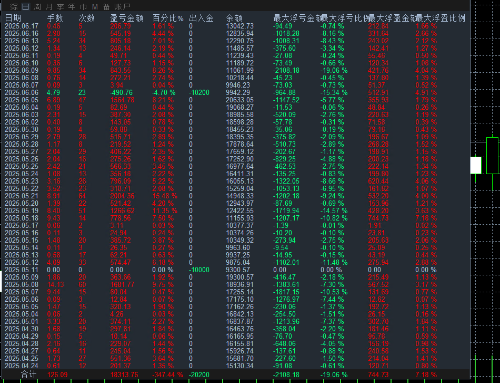Click the 最大浮盈比例 column header
The image size is (500, 383).
[x=440, y=18]
